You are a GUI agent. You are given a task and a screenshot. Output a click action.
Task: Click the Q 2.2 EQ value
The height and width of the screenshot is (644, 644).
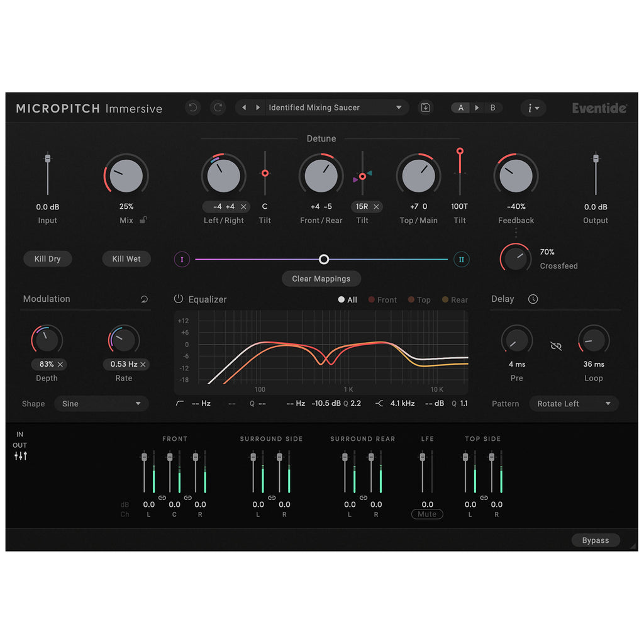tap(352, 403)
